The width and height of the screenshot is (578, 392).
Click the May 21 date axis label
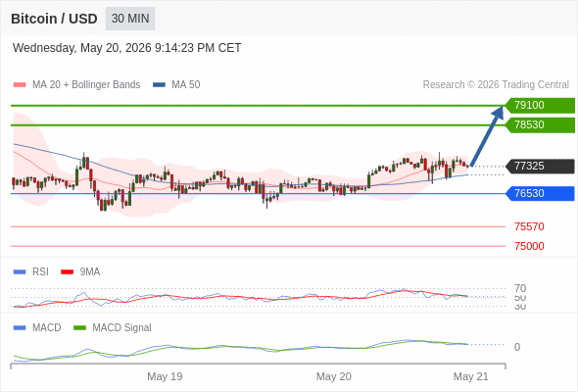[471, 376]
